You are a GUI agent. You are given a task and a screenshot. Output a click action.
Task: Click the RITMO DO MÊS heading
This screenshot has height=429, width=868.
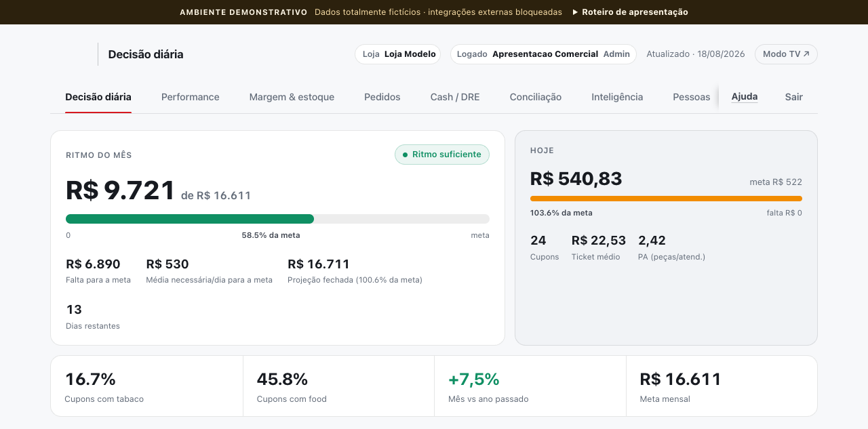pos(99,155)
